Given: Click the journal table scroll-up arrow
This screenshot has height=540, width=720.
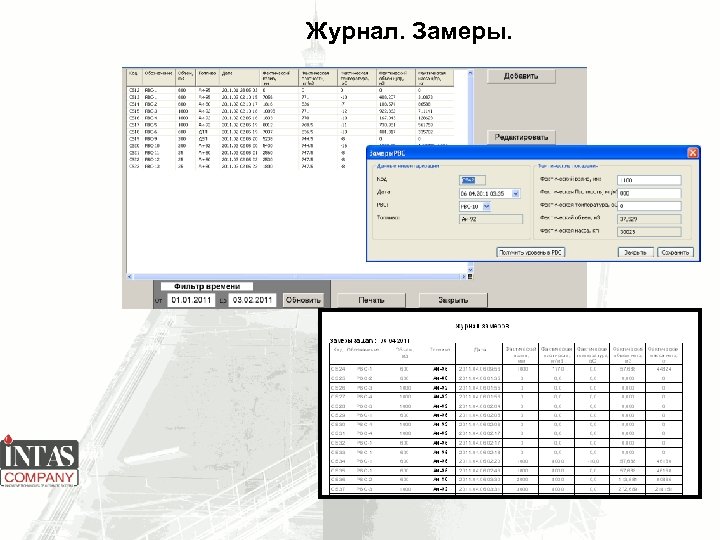Looking at the screenshot, I should [470, 73].
